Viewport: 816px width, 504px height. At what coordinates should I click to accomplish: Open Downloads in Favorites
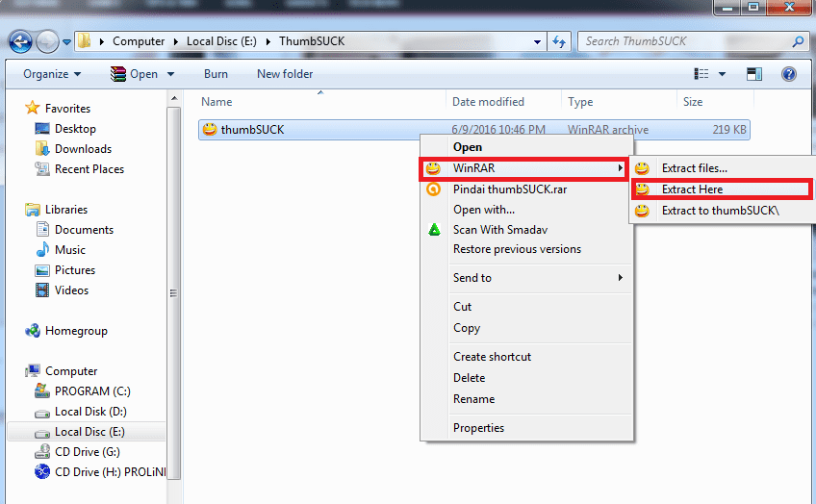coord(83,149)
